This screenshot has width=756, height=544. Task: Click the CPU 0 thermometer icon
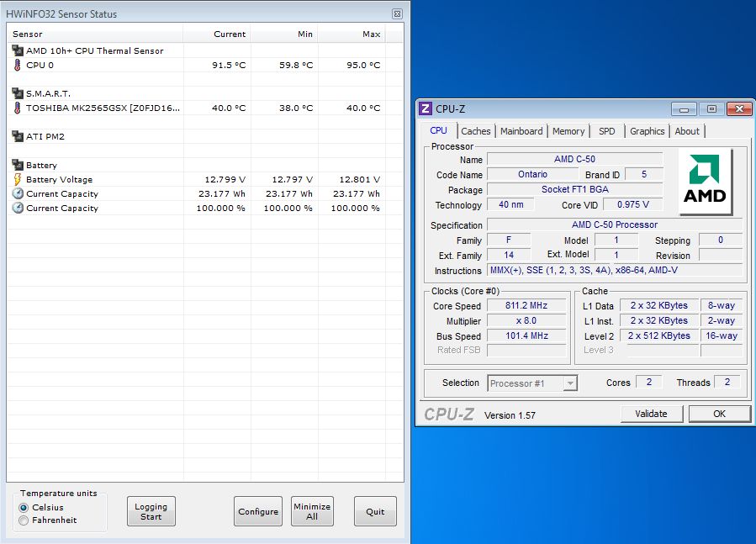[18, 65]
